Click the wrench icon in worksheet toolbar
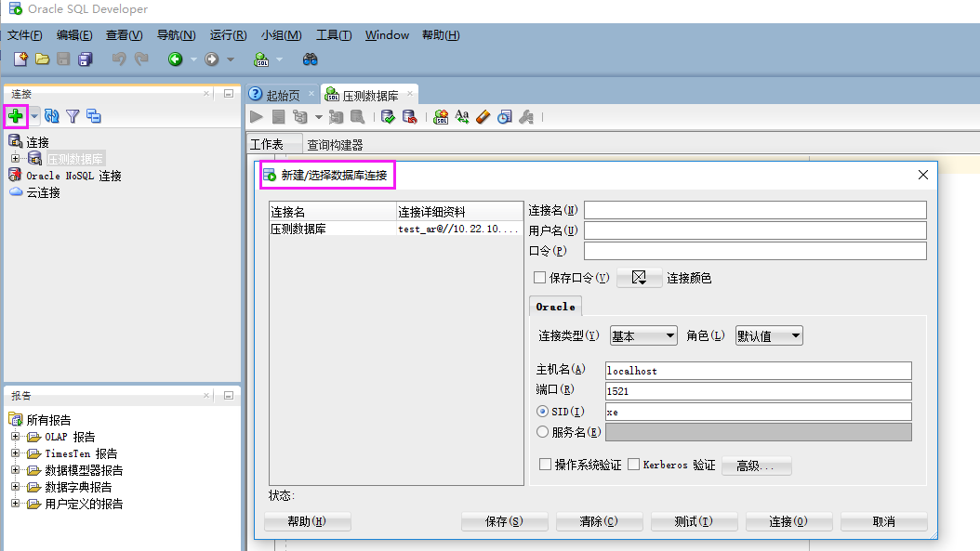980x551 pixels. 526,117
